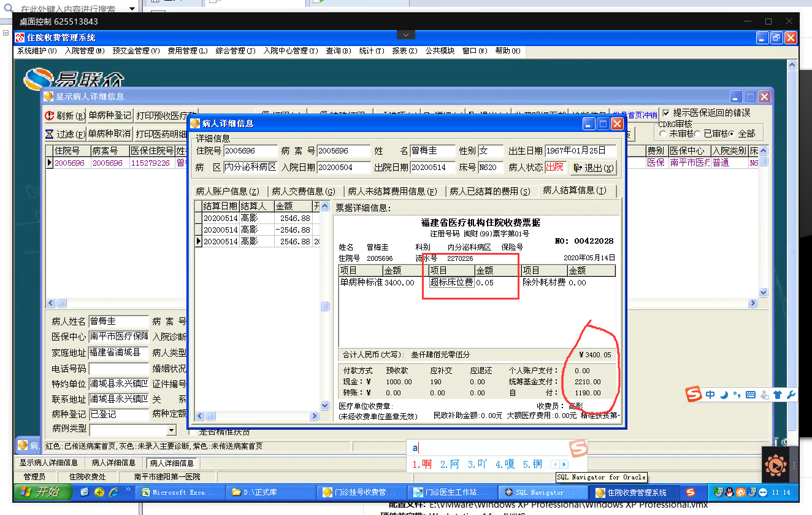Click the 病人状态 field showing 出院

554,167
